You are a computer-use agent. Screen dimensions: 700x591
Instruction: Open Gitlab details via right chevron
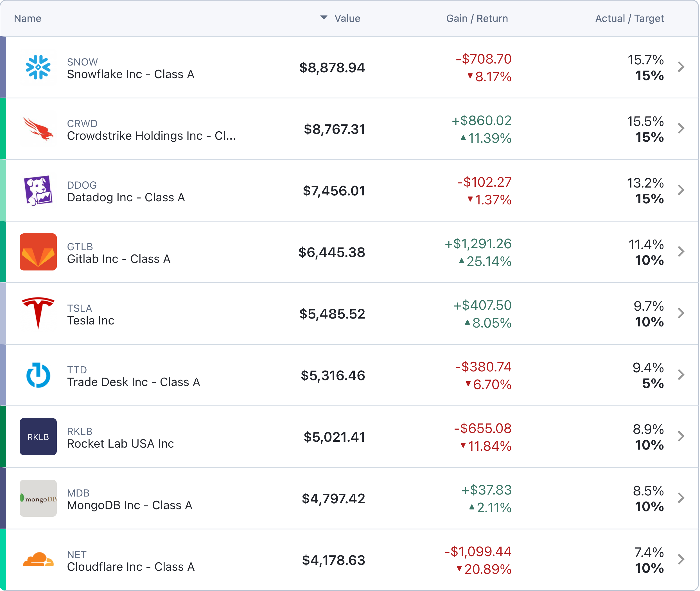pyautogui.click(x=681, y=252)
